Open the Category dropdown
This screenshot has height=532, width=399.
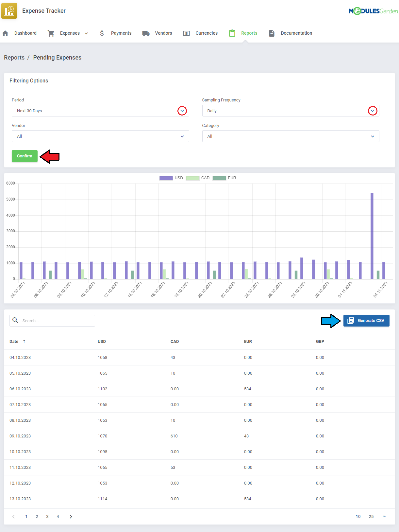tap(291, 136)
